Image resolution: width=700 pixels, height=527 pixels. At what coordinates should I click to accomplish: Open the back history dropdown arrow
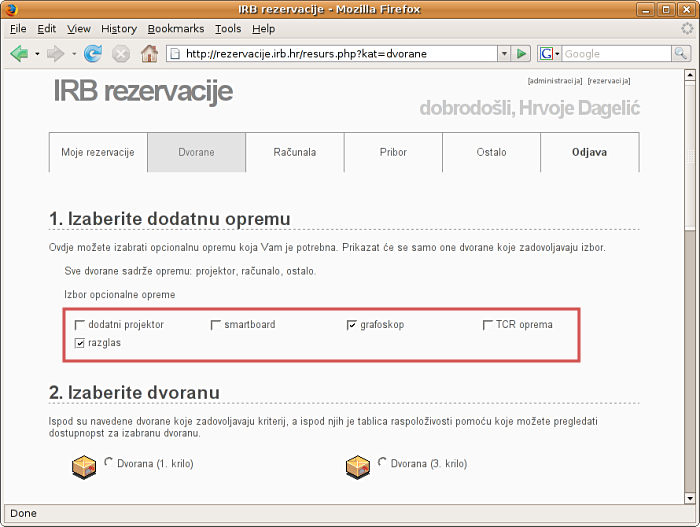(x=37, y=53)
